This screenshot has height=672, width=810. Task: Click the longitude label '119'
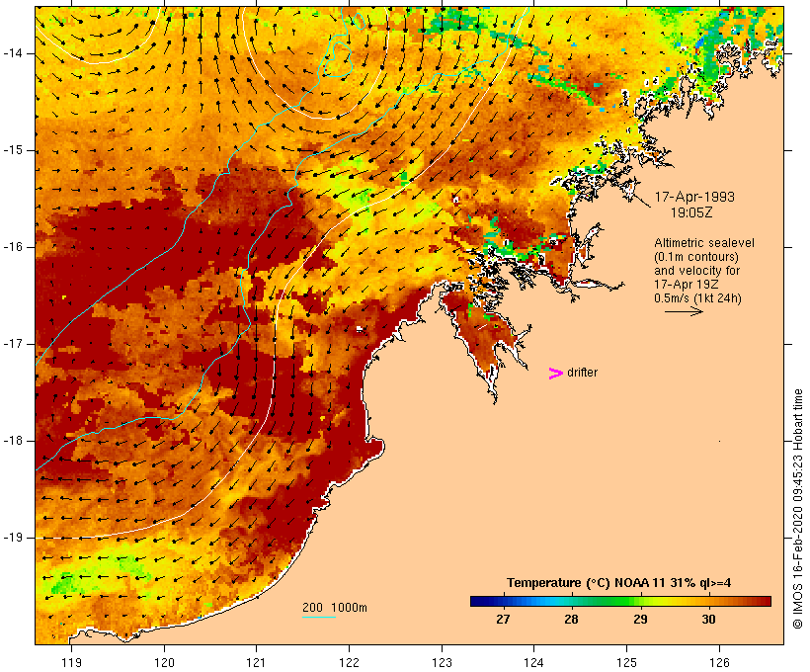71,662
